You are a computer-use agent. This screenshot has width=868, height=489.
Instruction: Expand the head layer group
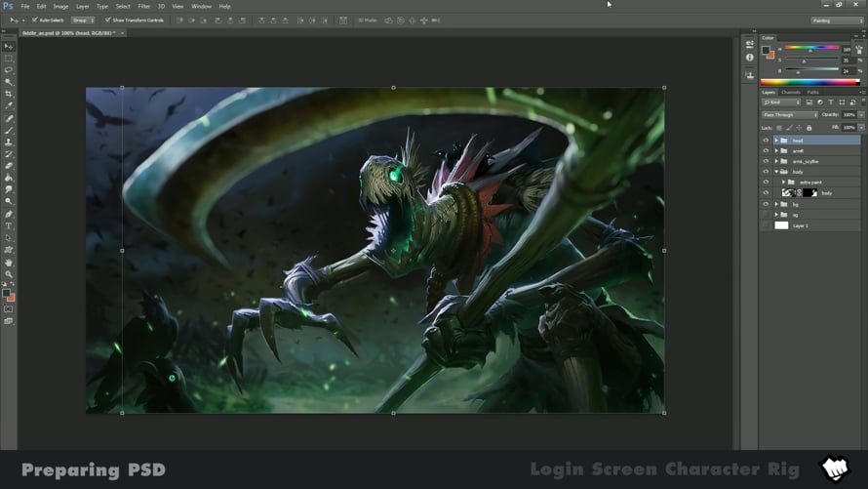(776, 141)
